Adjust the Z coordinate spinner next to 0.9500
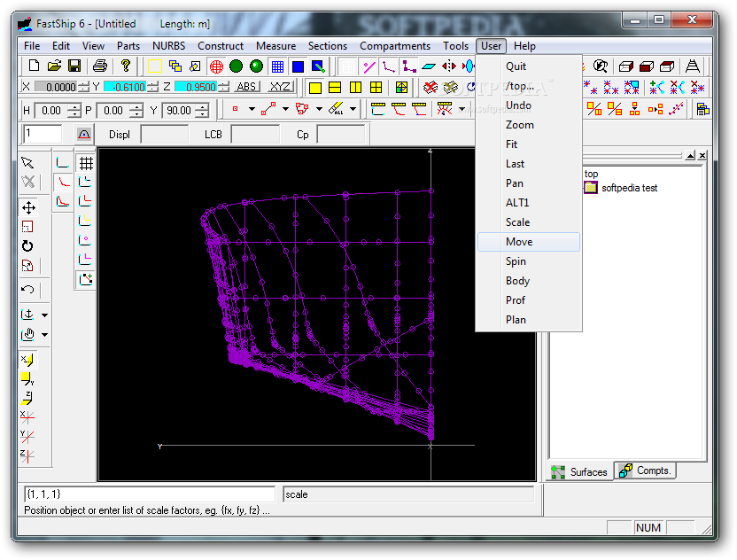Image resolution: width=737 pixels, height=560 pixels. coord(224,87)
